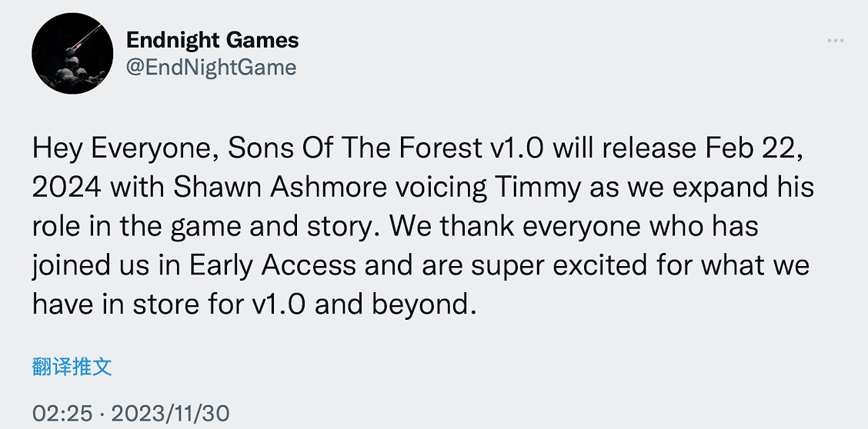Open the tweet's more options ellipsis

836,40
